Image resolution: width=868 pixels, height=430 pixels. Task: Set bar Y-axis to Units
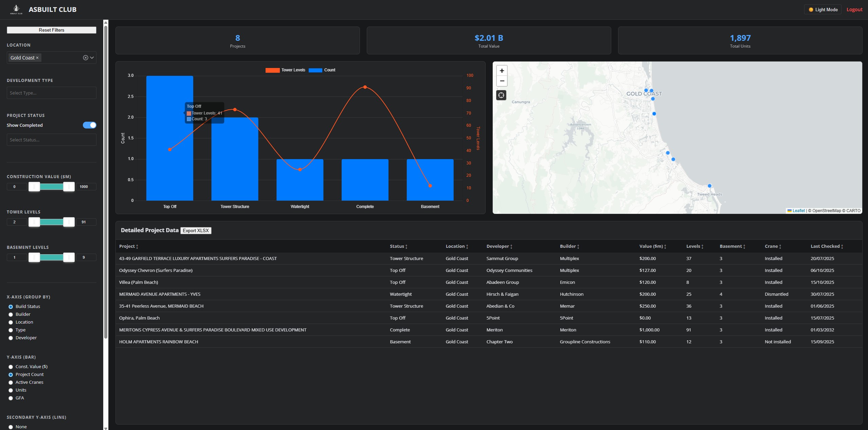pyautogui.click(x=11, y=390)
